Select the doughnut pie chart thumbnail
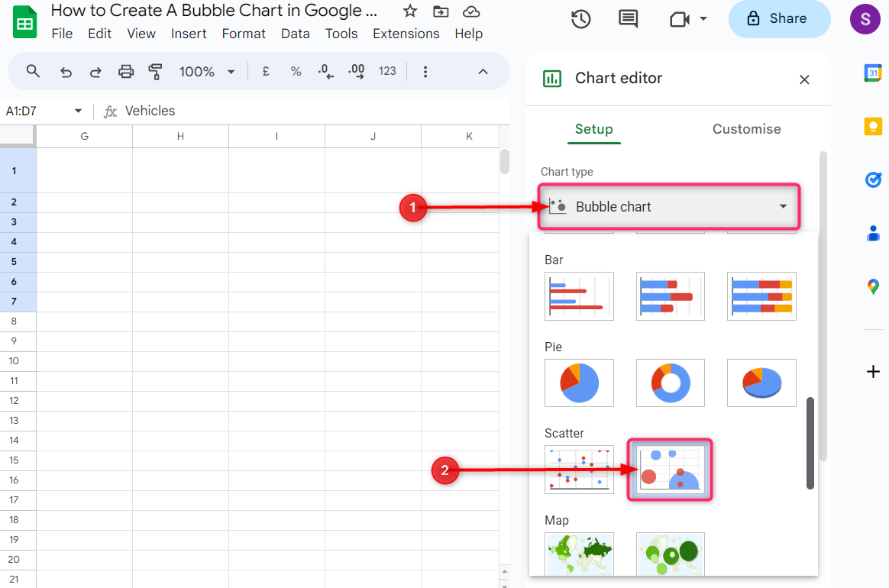This screenshot has height=588, width=889. (670, 383)
